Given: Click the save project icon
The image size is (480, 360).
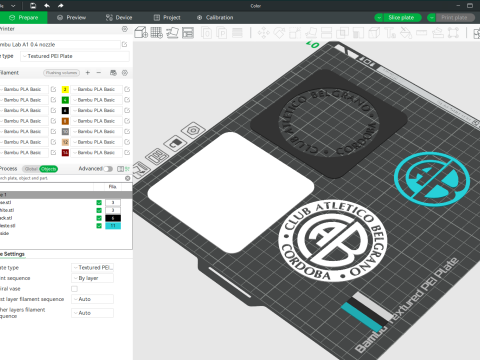Looking at the screenshot, I should pos(33,6).
